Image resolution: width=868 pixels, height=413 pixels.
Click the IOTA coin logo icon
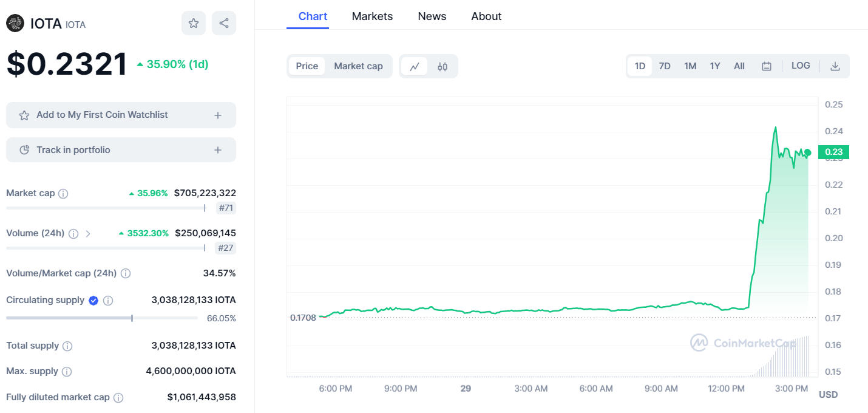(x=15, y=24)
